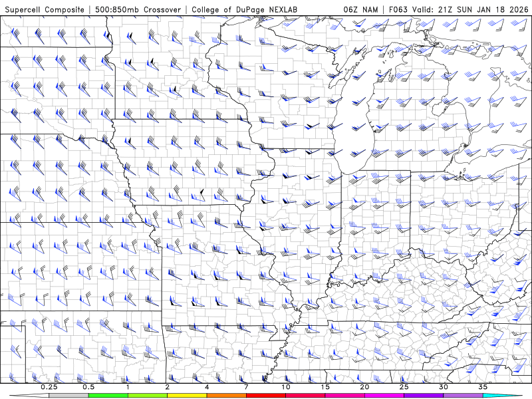Viewport: 532px width, 399px height.
Task: Click the Supercell Composite title text
Action: tap(45, 9)
